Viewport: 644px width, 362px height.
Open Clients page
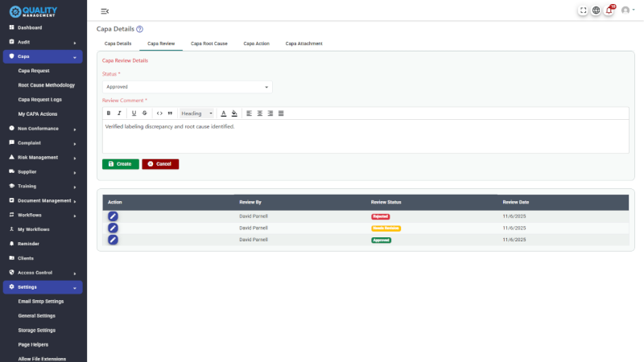click(x=43, y=258)
